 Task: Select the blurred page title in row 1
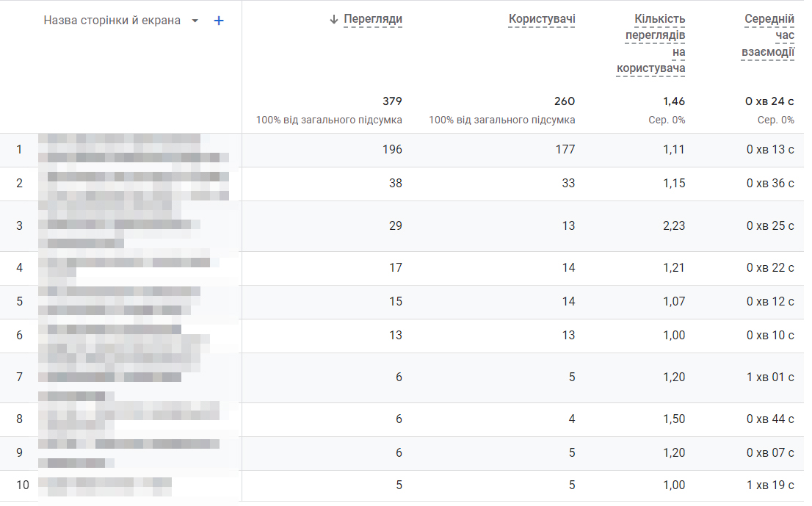point(132,150)
